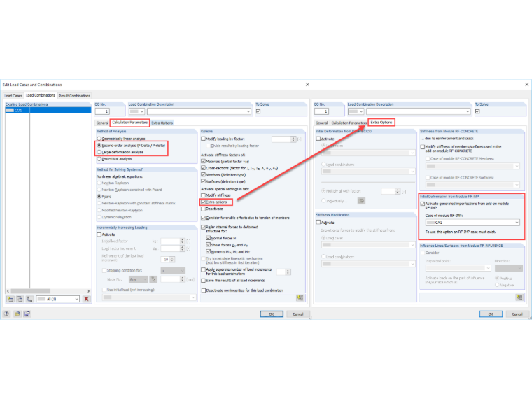The width and height of the screenshot is (532, 399).
Task: Toggle Moments My, Mz and Mt checkbox
Action: 209,252
